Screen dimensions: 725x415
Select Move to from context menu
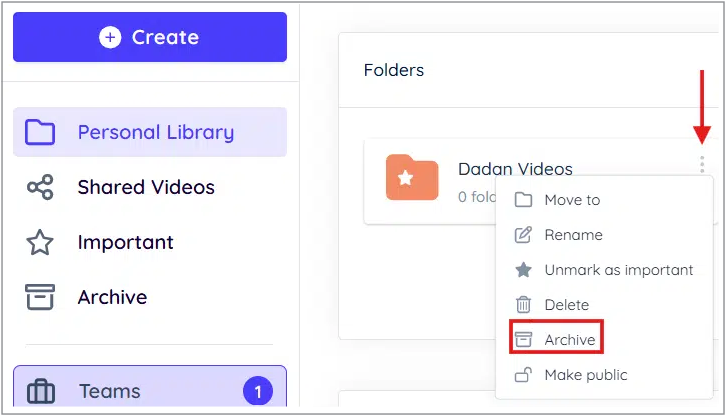(571, 200)
